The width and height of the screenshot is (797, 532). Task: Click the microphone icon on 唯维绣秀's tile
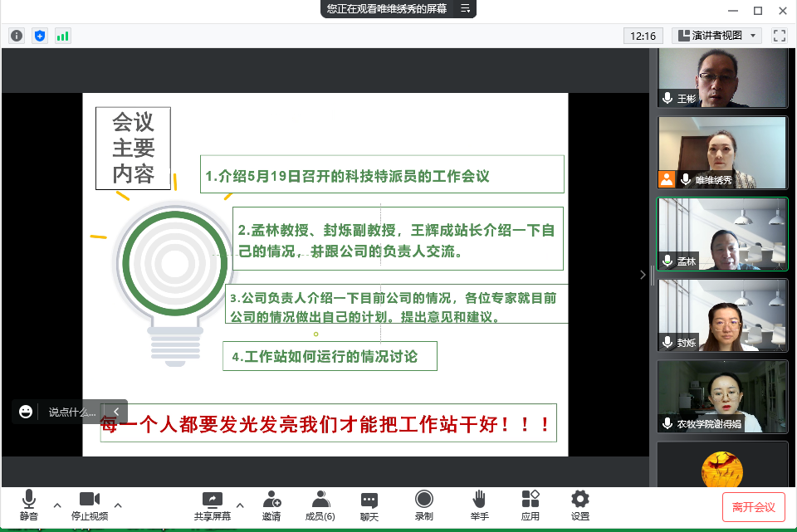click(686, 179)
